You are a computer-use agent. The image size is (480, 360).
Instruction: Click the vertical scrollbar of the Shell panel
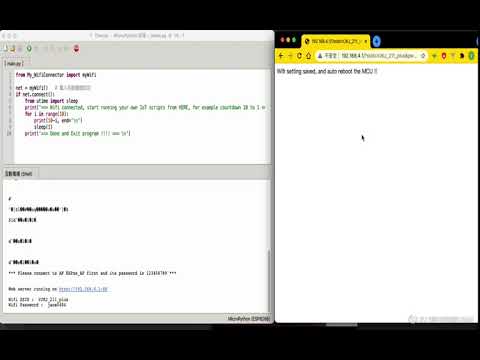[269, 280]
